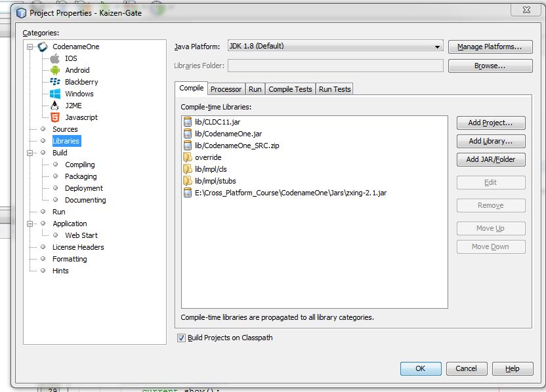This screenshot has width=546, height=392.
Task: Click the Libraries Folder input field
Action: 335,66
